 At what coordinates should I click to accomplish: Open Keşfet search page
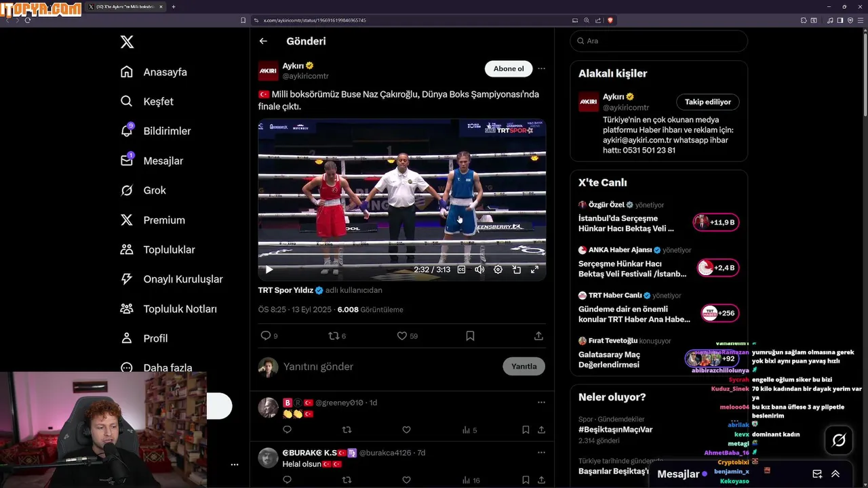pyautogui.click(x=147, y=102)
